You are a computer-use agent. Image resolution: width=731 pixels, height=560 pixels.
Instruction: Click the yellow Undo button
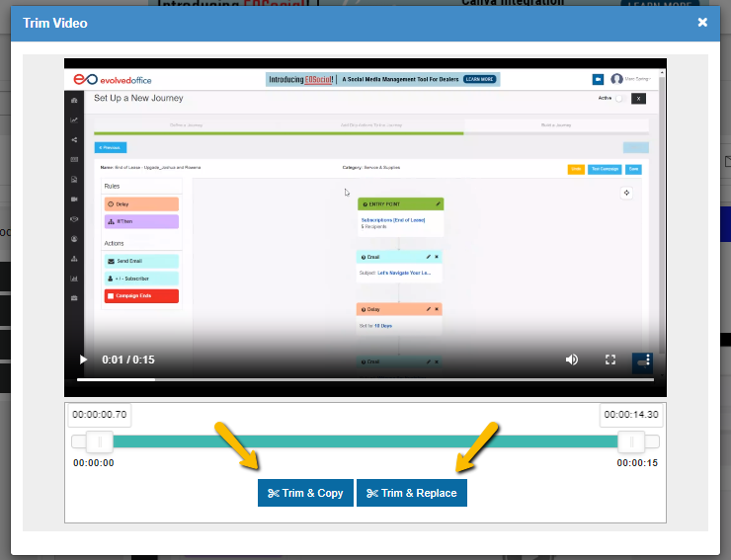[x=576, y=169]
